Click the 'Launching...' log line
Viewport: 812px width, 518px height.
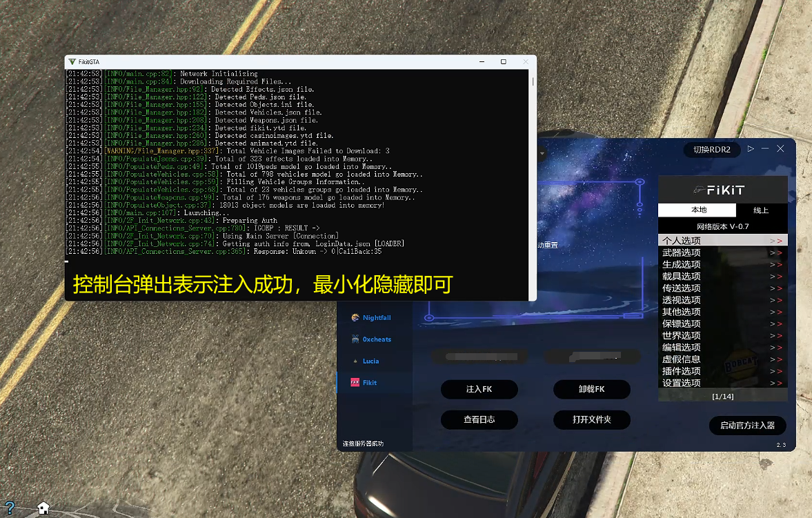(x=147, y=213)
